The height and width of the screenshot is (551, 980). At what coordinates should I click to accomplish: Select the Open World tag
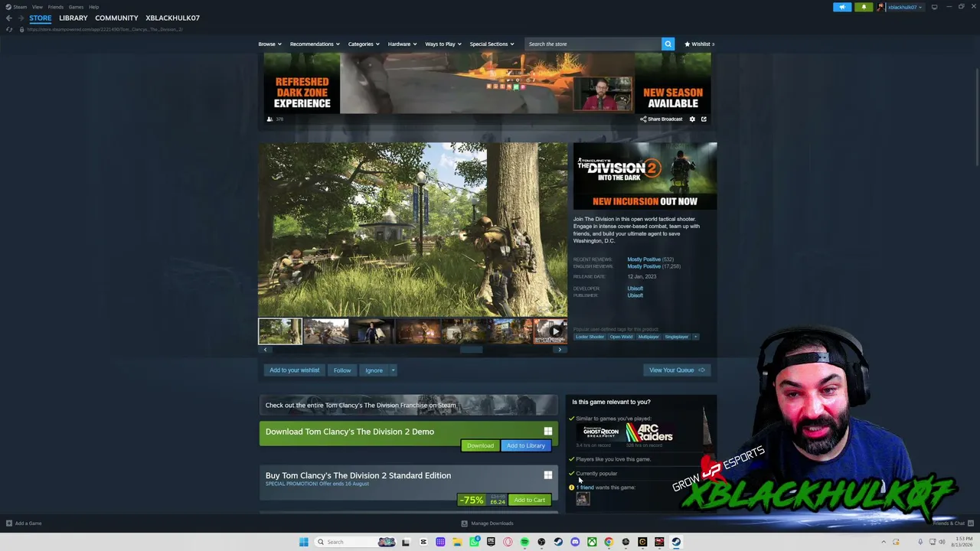point(622,337)
